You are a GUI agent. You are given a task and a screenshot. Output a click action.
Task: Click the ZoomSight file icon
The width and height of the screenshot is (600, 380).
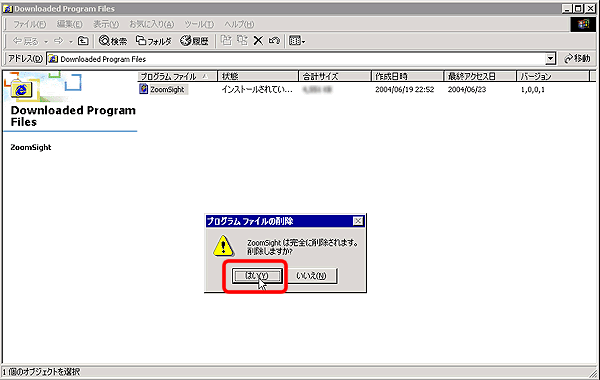click(143, 89)
